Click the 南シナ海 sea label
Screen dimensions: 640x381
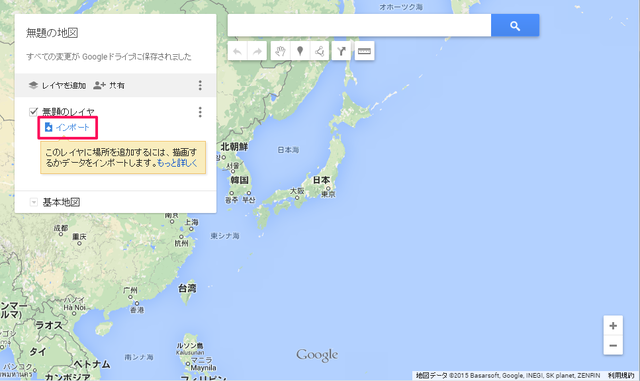[139, 357]
